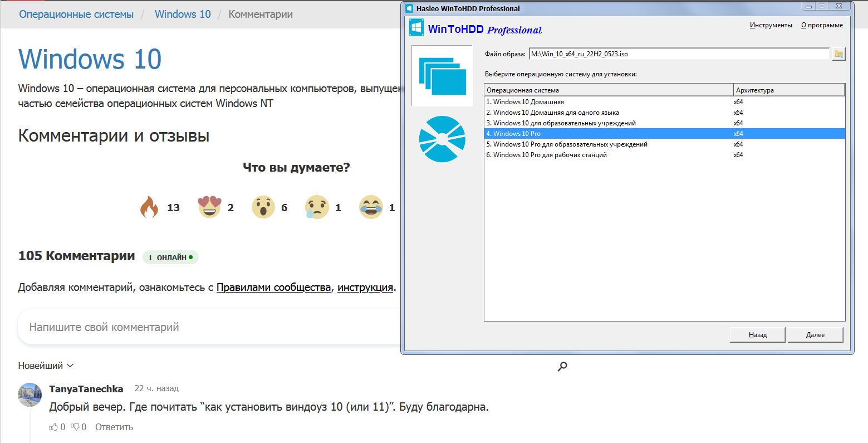Screen dimensions: 868x443
Task: React with the laughing tears emoji
Action: 371,207
